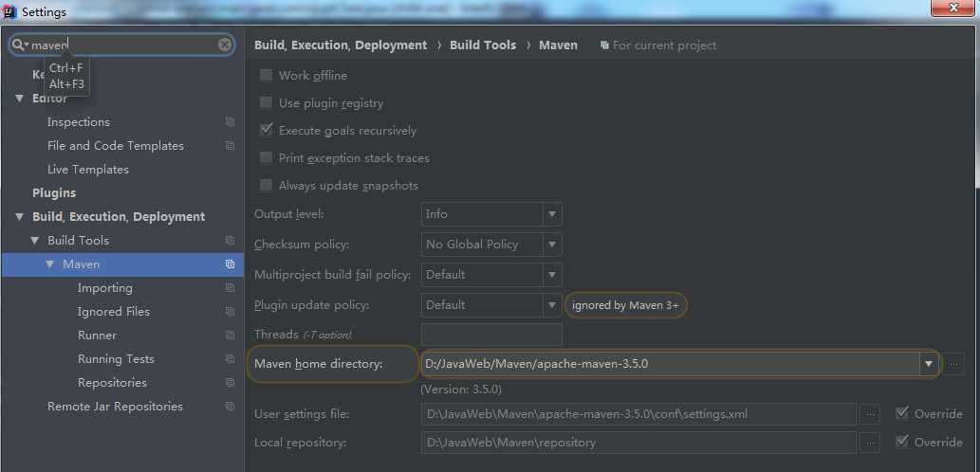This screenshot has width=980, height=472.
Task: Browse for Local repository ellipsis button
Action: (869, 443)
